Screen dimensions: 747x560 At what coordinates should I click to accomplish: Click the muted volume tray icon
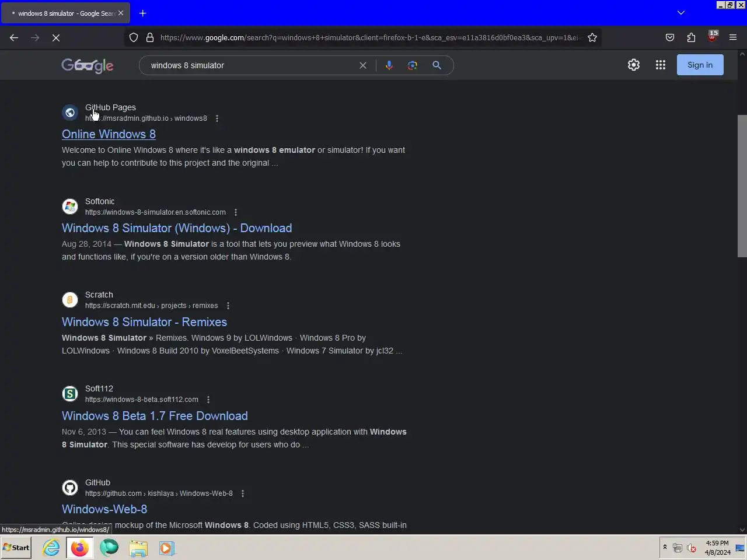[x=692, y=548]
